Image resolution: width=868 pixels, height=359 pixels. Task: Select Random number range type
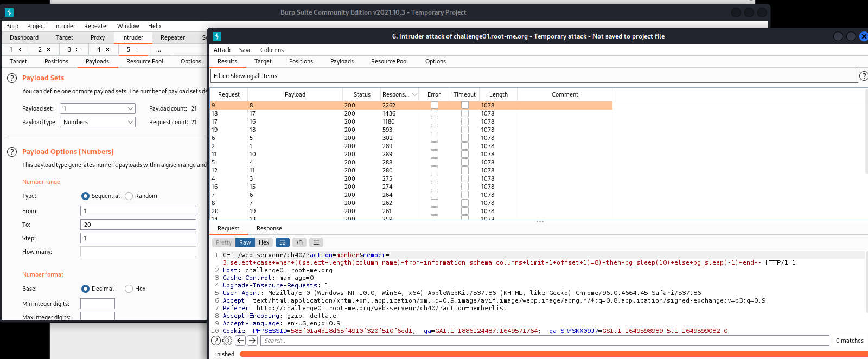(129, 196)
